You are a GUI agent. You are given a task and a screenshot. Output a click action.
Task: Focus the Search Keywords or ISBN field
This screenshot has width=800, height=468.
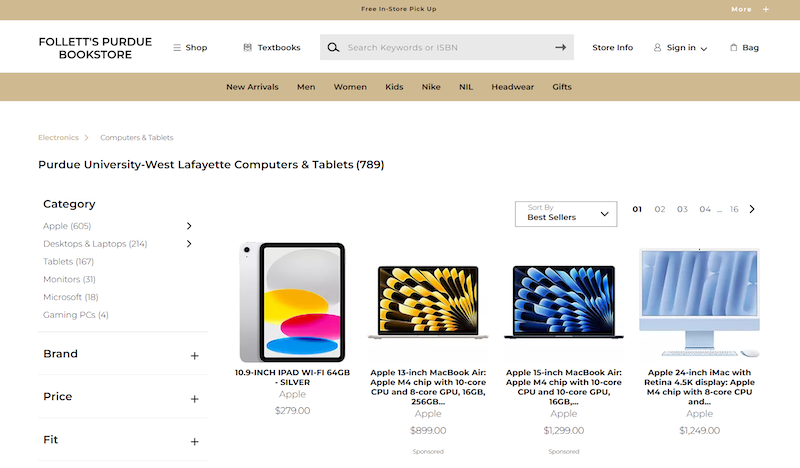pyautogui.click(x=447, y=47)
